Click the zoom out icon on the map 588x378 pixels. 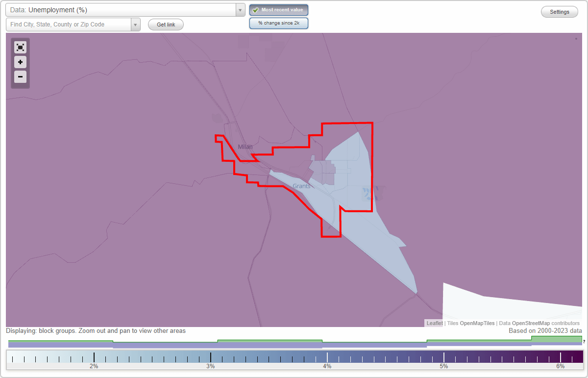coord(20,77)
